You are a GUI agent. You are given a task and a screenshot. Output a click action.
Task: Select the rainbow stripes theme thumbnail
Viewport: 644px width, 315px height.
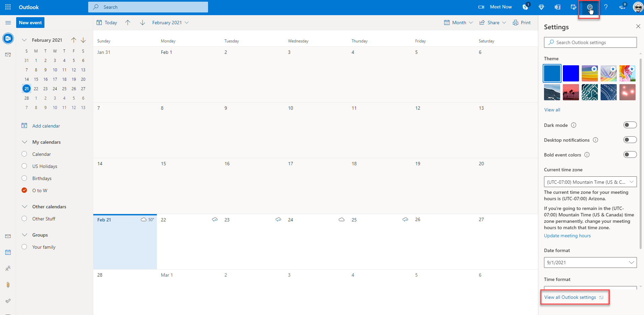590,73
